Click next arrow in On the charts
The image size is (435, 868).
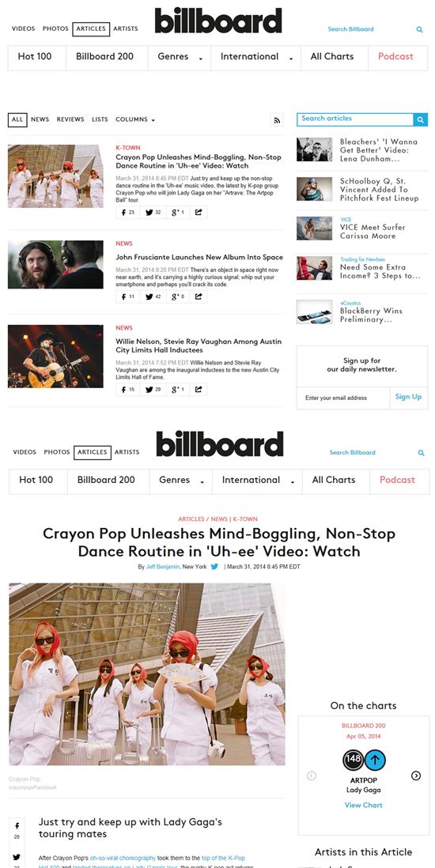[x=416, y=776]
